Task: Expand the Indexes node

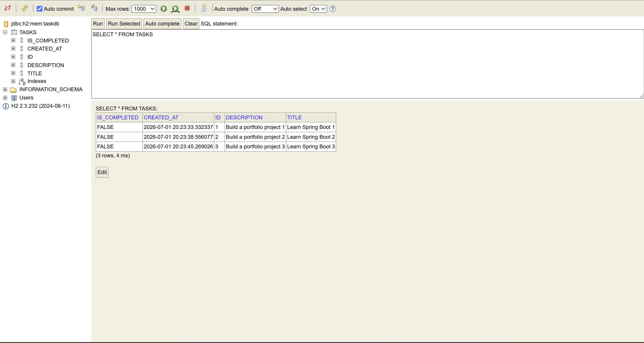Action: click(13, 81)
